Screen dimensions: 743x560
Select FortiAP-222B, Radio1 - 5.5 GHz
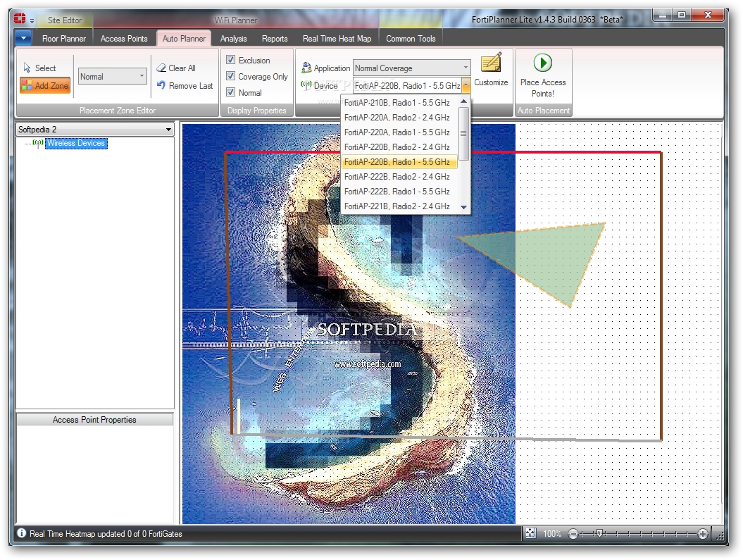click(399, 192)
